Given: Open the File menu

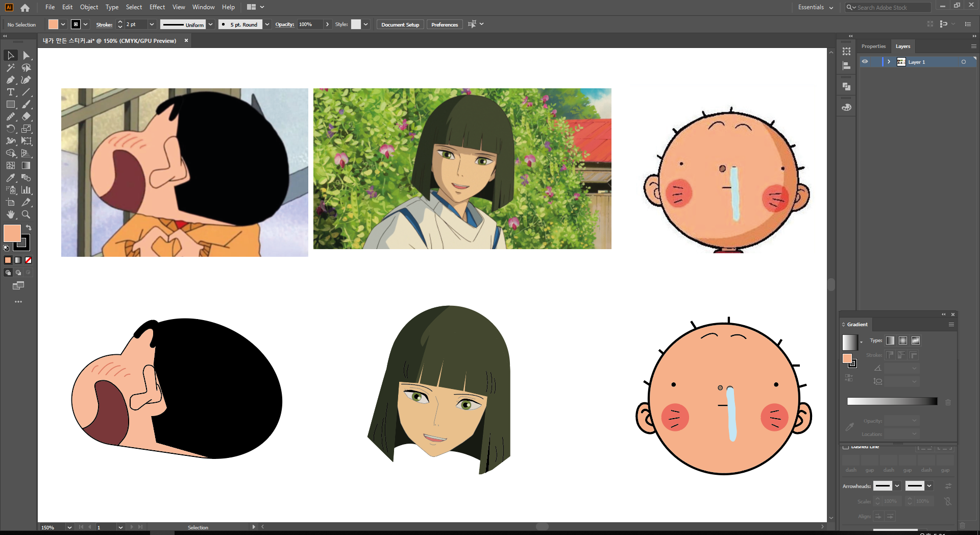Looking at the screenshot, I should 50,7.
